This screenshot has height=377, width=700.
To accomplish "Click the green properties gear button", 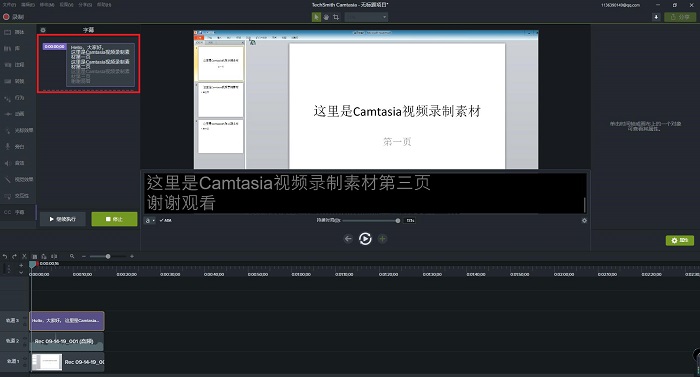I will [x=679, y=240].
